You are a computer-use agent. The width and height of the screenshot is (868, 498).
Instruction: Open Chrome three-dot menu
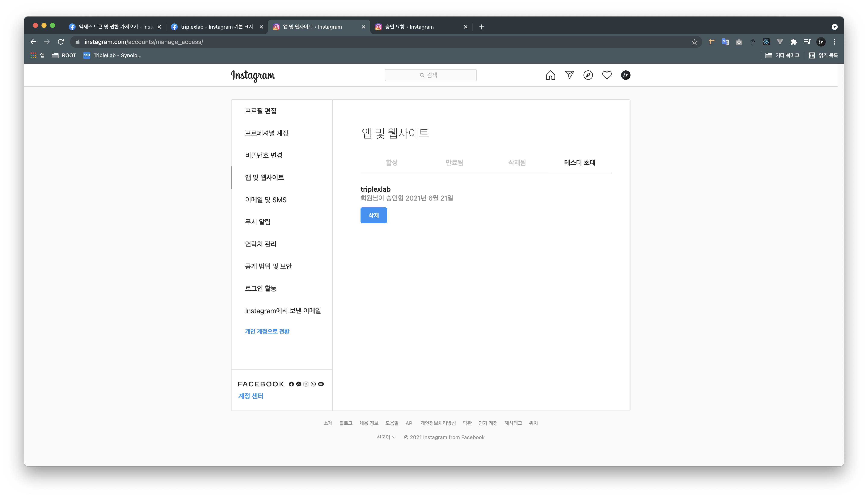(834, 42)
